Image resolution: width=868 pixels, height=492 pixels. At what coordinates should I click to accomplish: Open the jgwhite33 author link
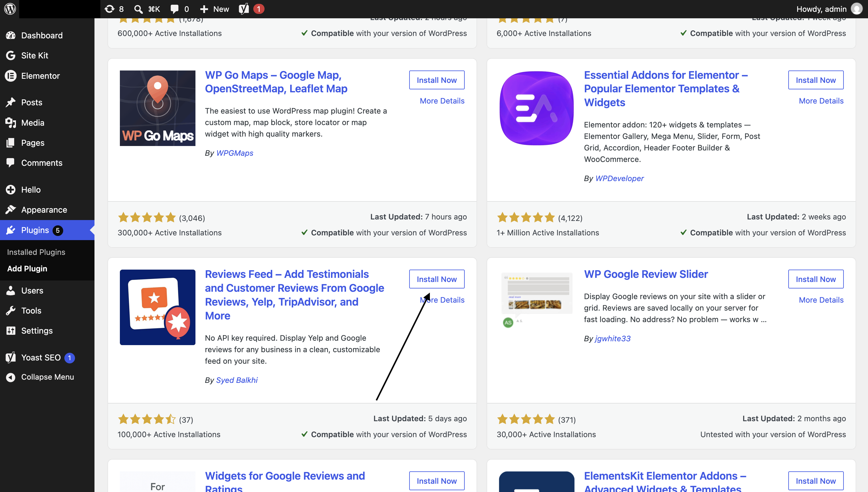(613, 339)
